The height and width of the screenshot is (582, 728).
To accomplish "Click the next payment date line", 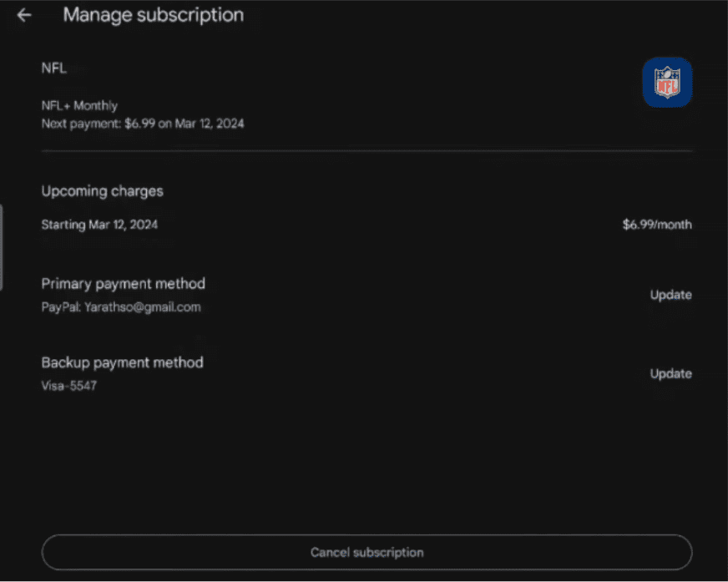I will point(143,124).
